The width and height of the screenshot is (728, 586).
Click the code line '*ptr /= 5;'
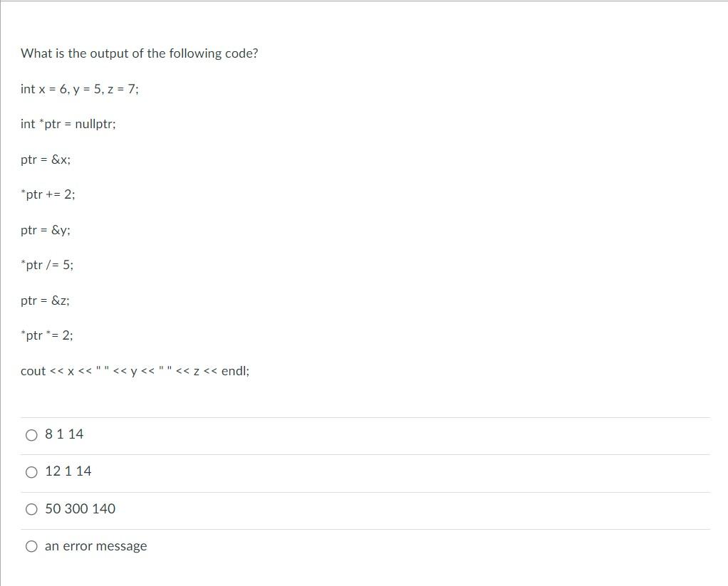coord(46,264)
